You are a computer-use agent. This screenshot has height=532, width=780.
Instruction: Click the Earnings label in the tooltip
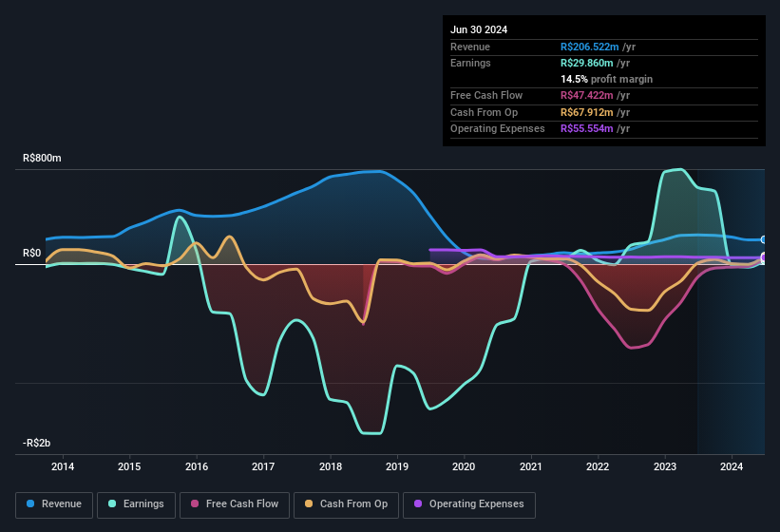coord(470,63)
